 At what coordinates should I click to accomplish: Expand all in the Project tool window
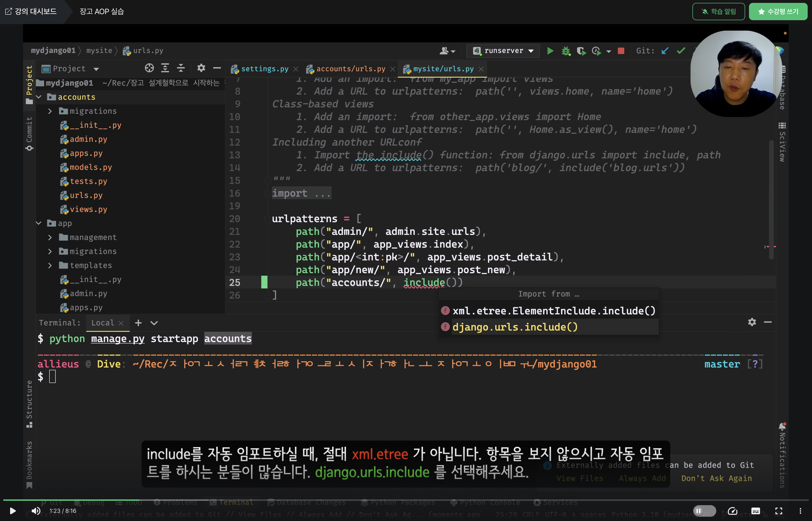click(x=165, y=68)
